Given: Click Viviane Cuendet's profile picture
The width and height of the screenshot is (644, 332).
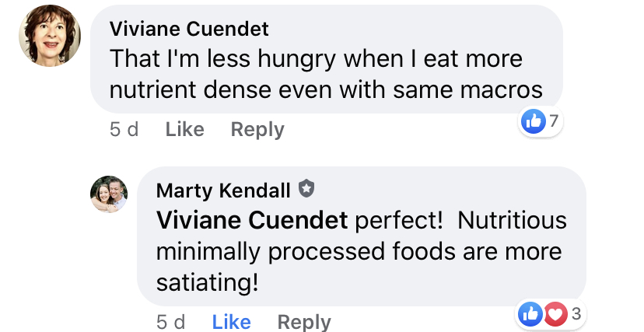Looking at the screenshot, I should pyautogui.click(x=51, y=37).
